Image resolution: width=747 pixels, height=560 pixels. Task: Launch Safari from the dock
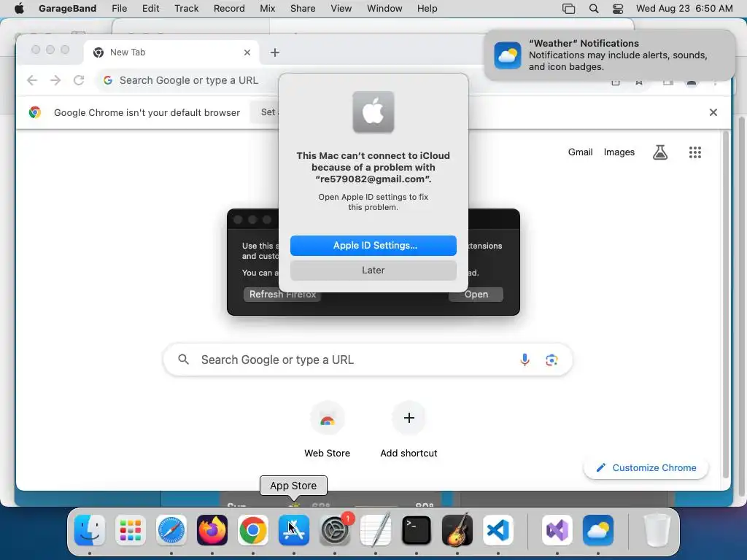point(171,530)
